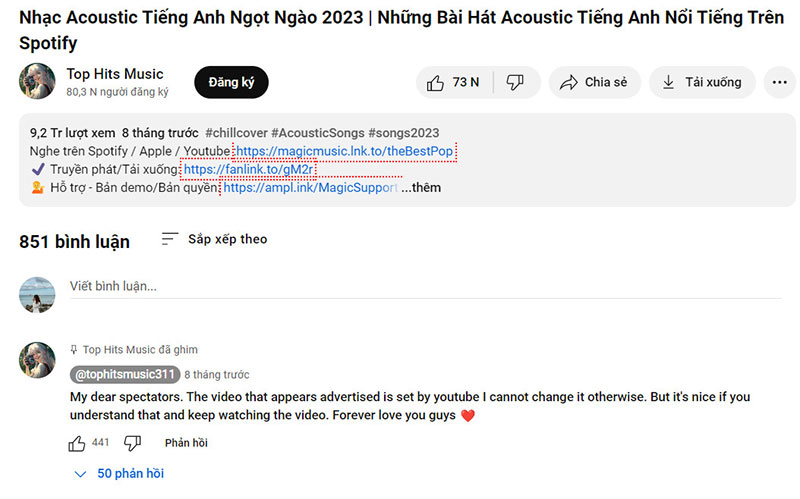Image resolution: width=800 pixels, height=499 pixels.
Task: Like the pinned comment
Action: click(x=77, y=443)
